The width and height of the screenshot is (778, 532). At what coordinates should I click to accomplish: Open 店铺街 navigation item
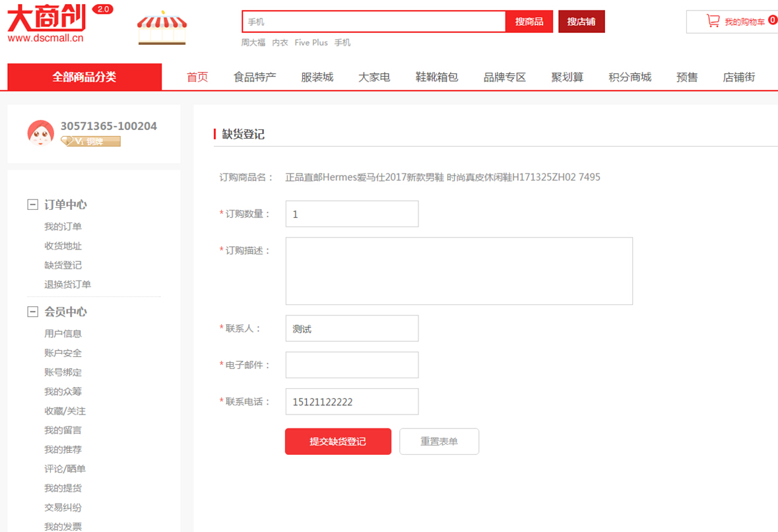coord(739,77)
